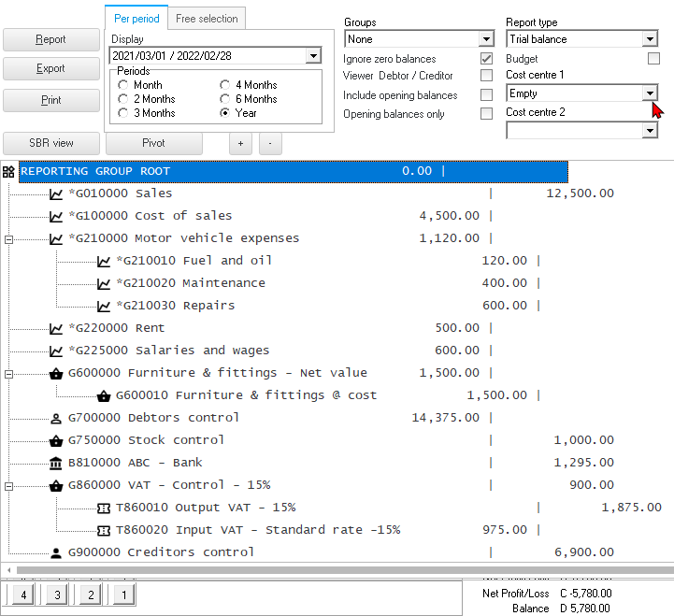Select the 6 Months period radio button
Screen dimensions: 674x616
click(x=225, y=99)
